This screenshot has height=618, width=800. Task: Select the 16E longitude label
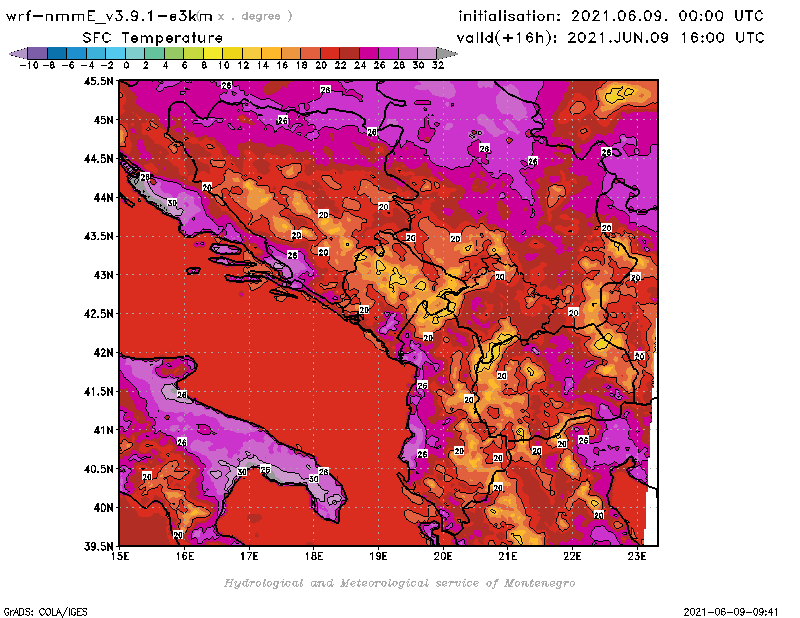pyautogui.click(x=185, y=556)
